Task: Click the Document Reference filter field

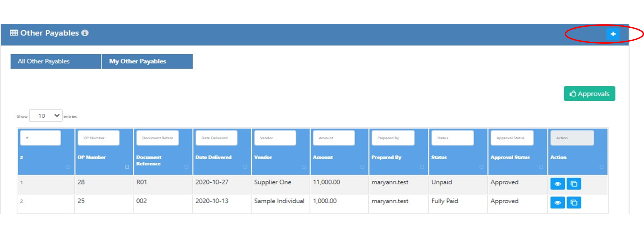Action: tap(157, 138)
